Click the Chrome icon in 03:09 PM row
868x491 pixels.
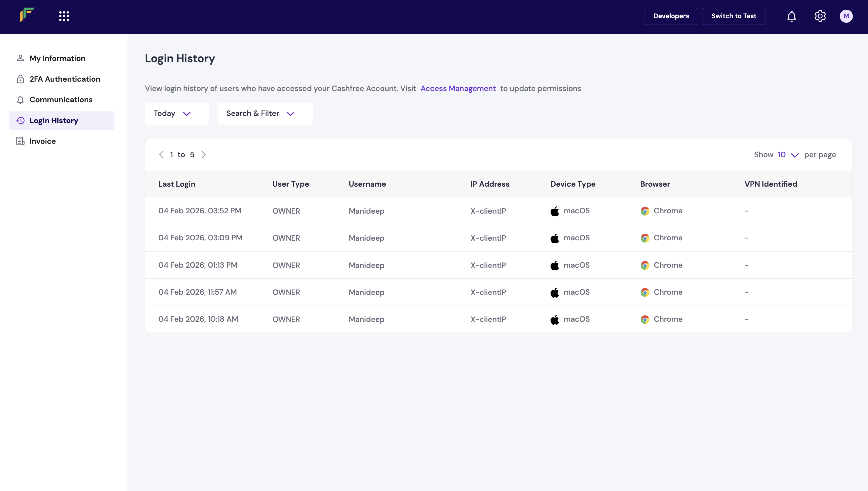pyautogui.click(x=645, y=238)
